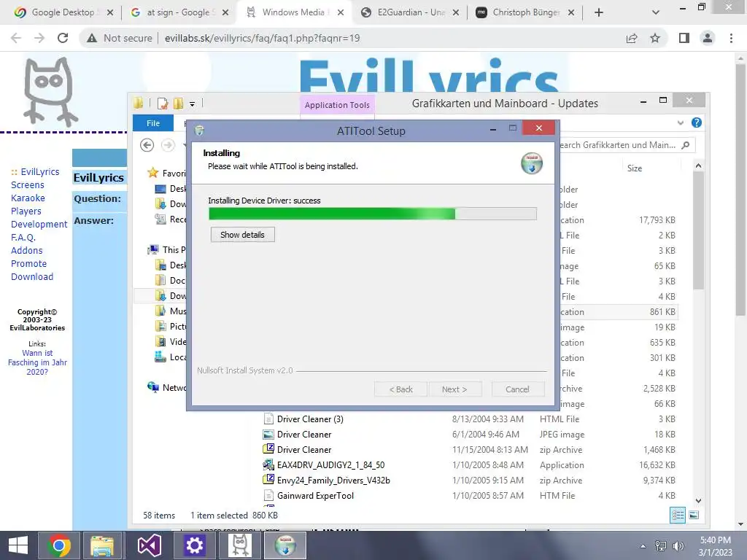The image size is (747, 560).
Task: Open the Explorer quick access properties icon
Action: coord(163,104)
